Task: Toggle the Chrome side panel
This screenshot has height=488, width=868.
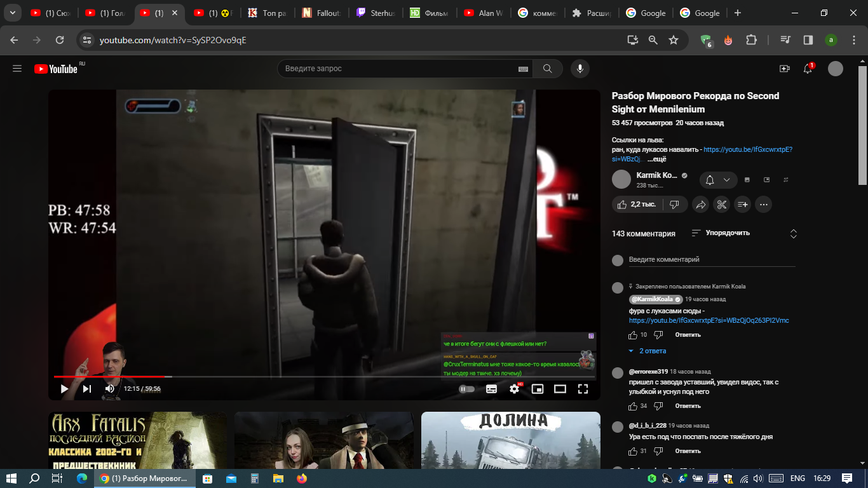Action: coord(808,40)
